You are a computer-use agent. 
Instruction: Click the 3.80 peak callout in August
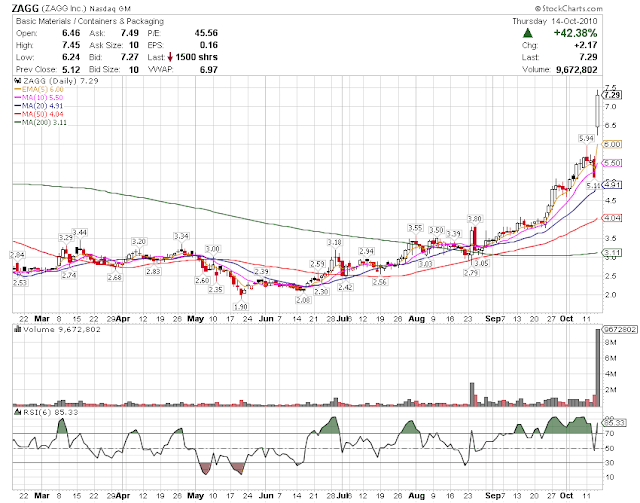click(x=474, y=218)
